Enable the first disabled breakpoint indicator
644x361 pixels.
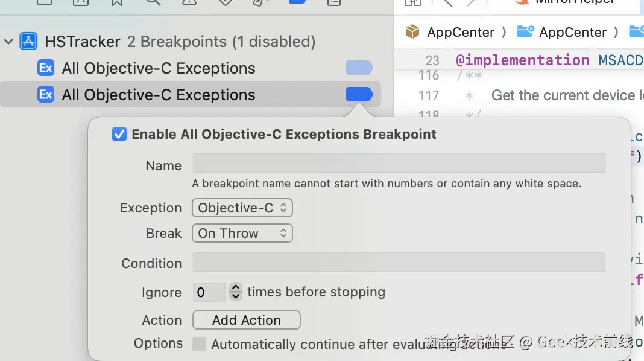(x=359, y=68)
